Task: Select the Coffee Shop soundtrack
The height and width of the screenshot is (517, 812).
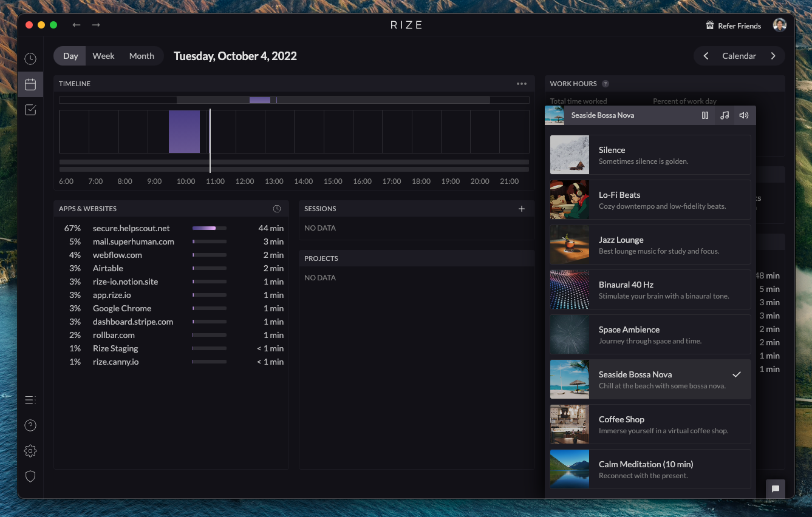Action: [650, 424]
